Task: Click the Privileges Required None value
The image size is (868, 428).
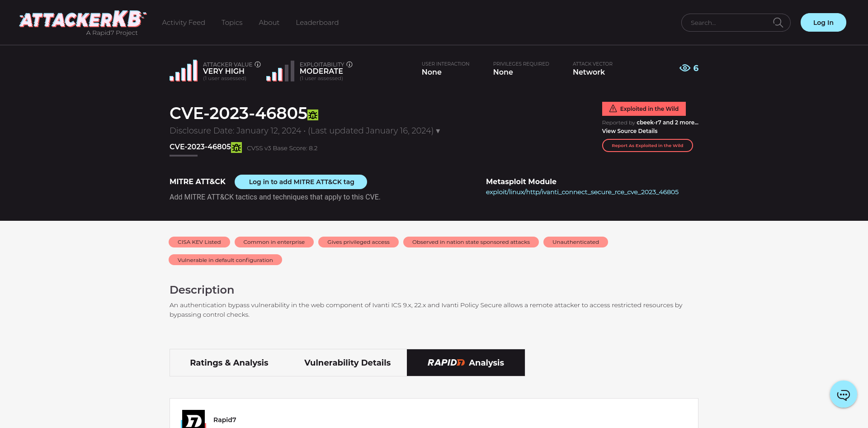Action: pyautogui.click(x=503, y=72)
